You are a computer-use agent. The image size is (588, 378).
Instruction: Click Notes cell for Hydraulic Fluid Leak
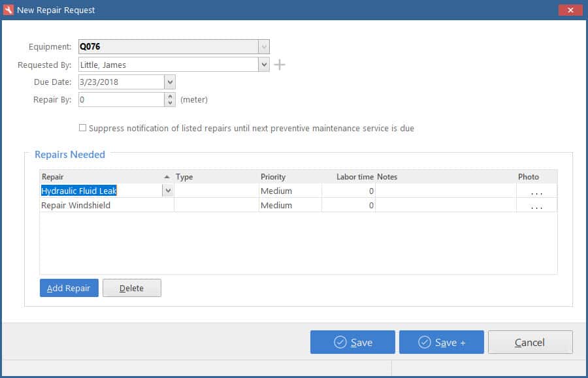pyautogui.click(x=446, y=191)
